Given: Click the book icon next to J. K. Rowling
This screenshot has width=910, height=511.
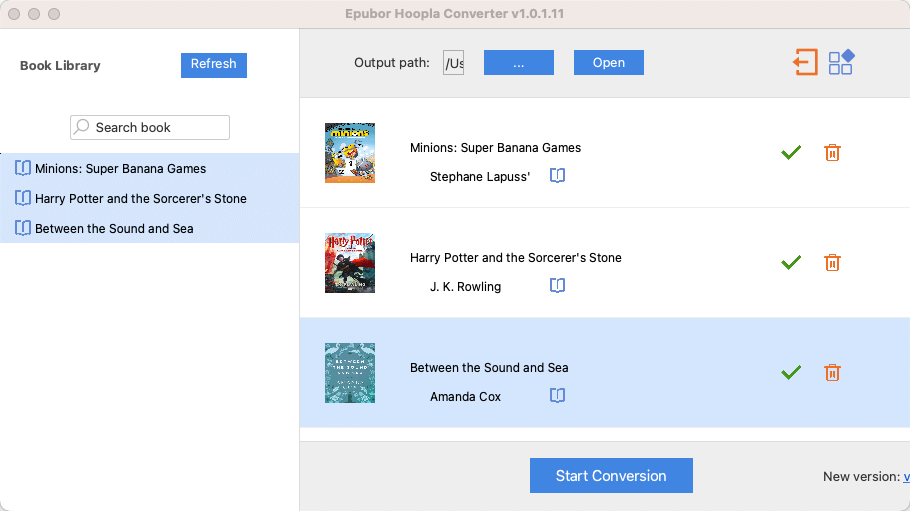Looking at the screenshot, I should pos(557,285).
